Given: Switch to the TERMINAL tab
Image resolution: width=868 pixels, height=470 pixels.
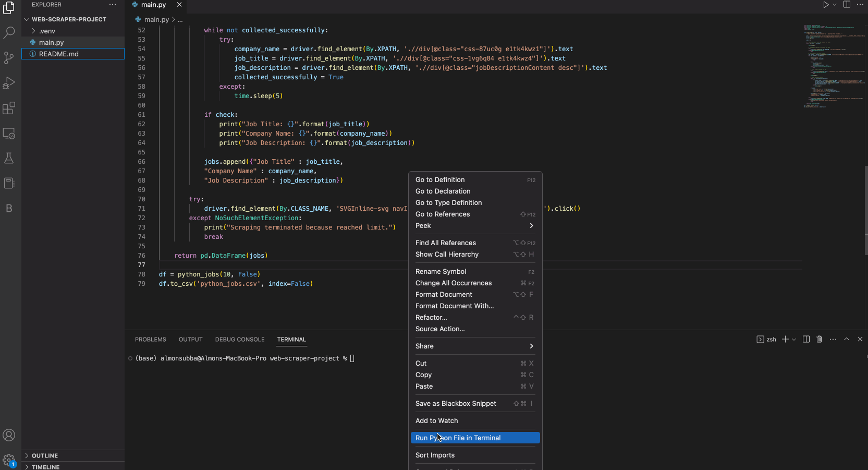Looking at the screenshot, I should 291,340.
